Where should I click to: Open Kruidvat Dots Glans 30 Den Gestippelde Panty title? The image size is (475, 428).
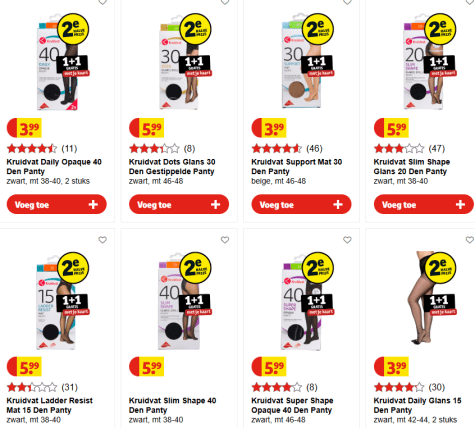click(x=172, y=167)
